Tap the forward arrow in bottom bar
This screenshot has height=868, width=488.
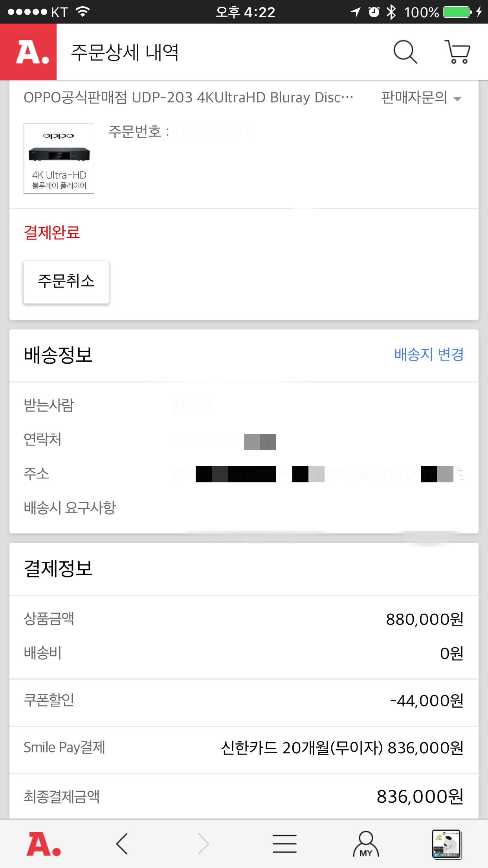(203, 844)
